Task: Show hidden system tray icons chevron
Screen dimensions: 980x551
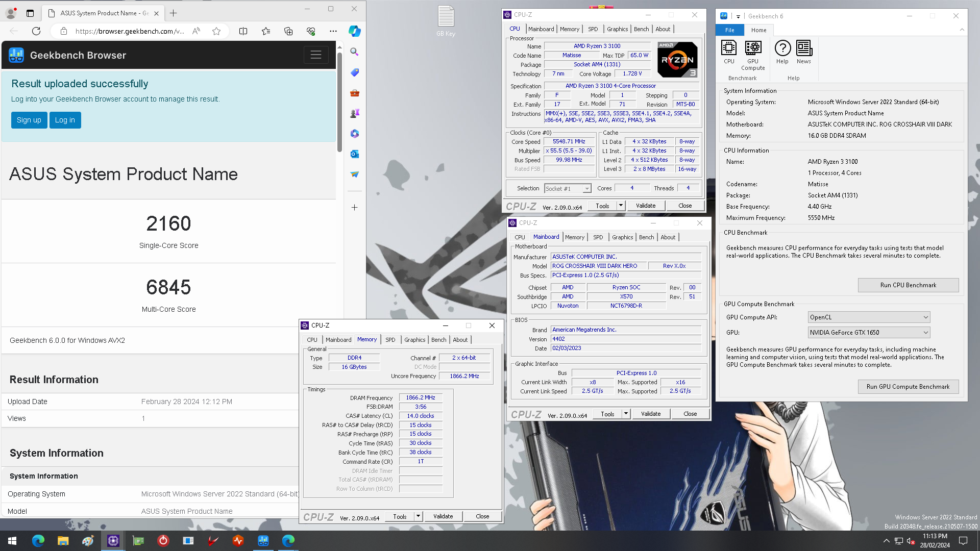Action: pos(887,541)
